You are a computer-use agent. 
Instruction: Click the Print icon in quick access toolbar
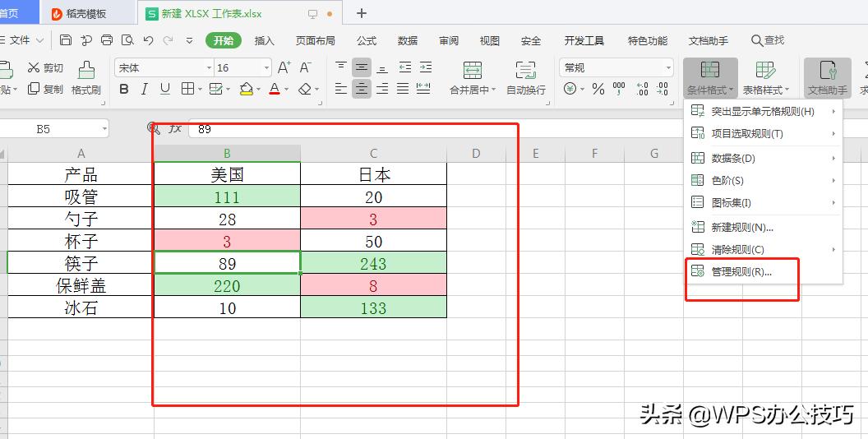pos(107,39)
